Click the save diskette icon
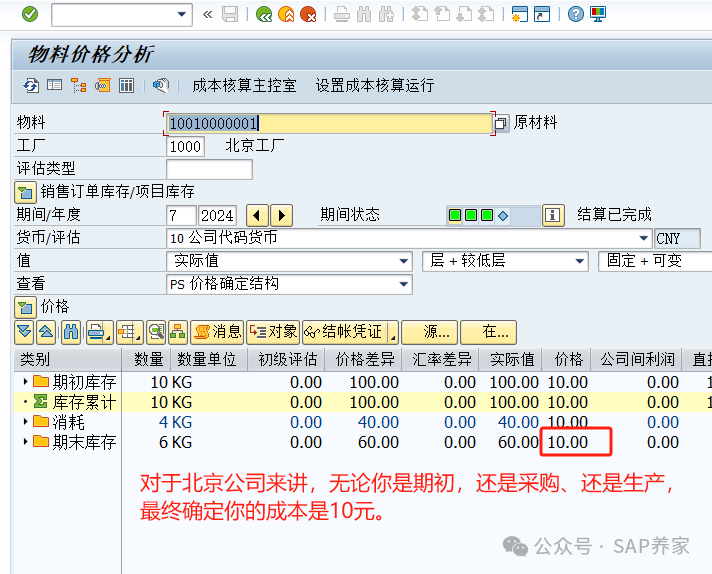 [230, 15]
